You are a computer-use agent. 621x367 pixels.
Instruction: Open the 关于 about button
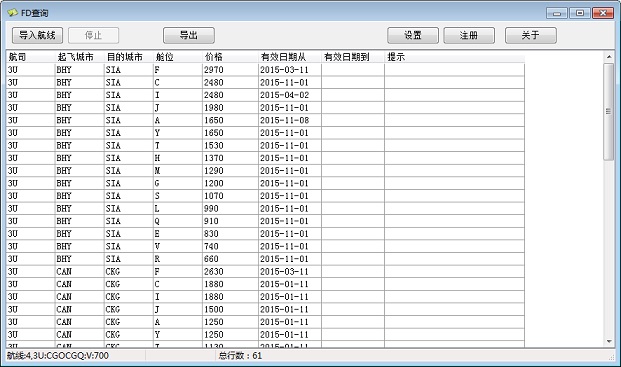pos(531,35)
